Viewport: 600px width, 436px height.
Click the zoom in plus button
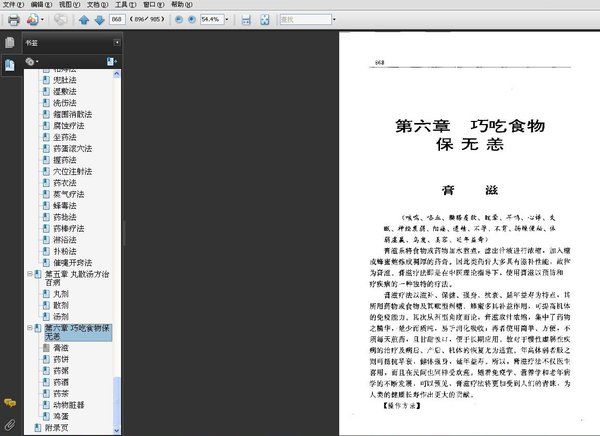192,20
